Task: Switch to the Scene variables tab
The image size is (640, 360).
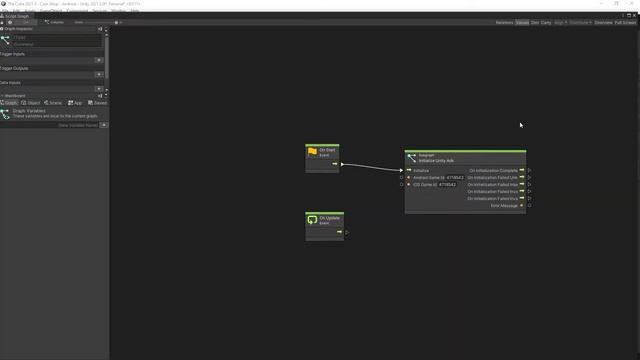Action: point(53,103)
